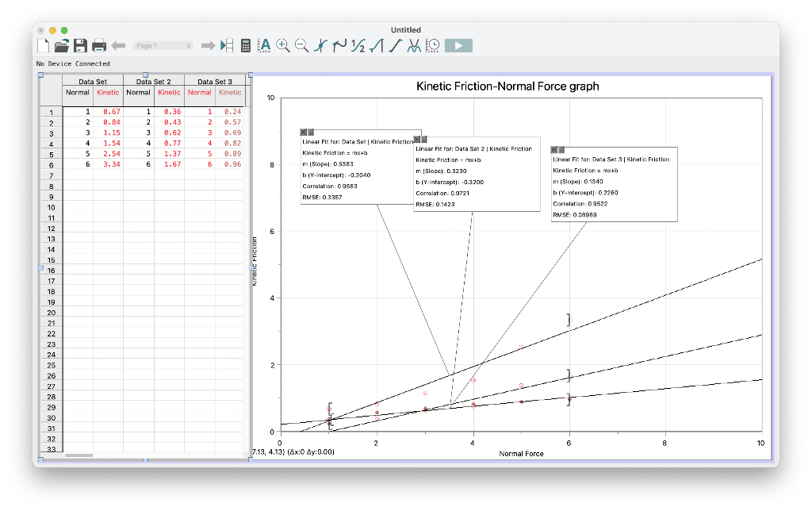Save the document with the floppy disk icon
812x511 pixels.
pos(80,45)
